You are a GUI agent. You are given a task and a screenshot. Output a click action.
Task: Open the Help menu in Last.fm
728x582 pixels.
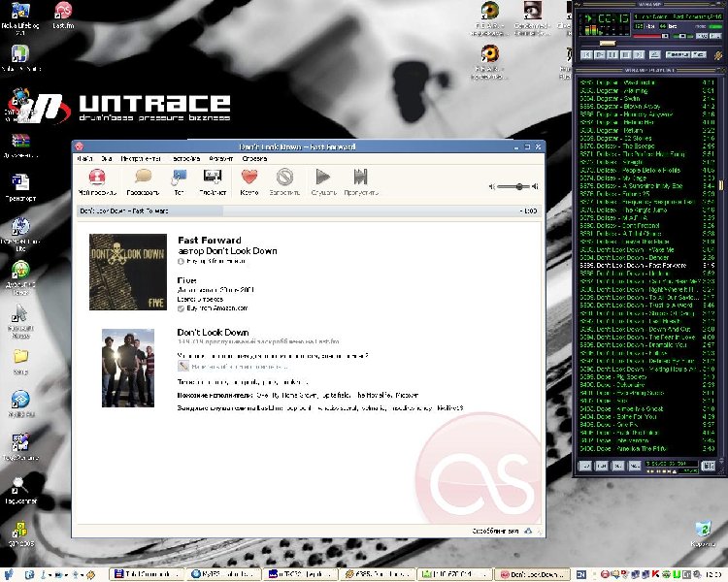click(x=254, y=159)
